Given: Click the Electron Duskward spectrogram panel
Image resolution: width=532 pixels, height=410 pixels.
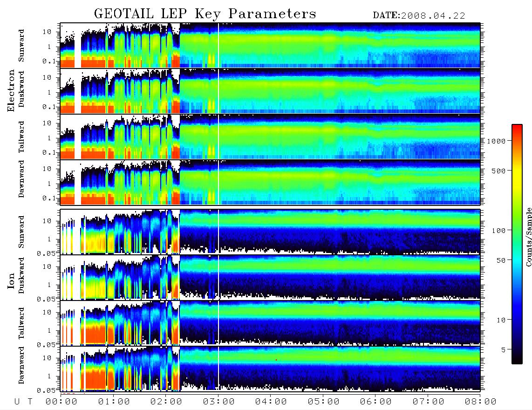Looking at the screenshot, I should pyautogui.click(x=270, y=91).
